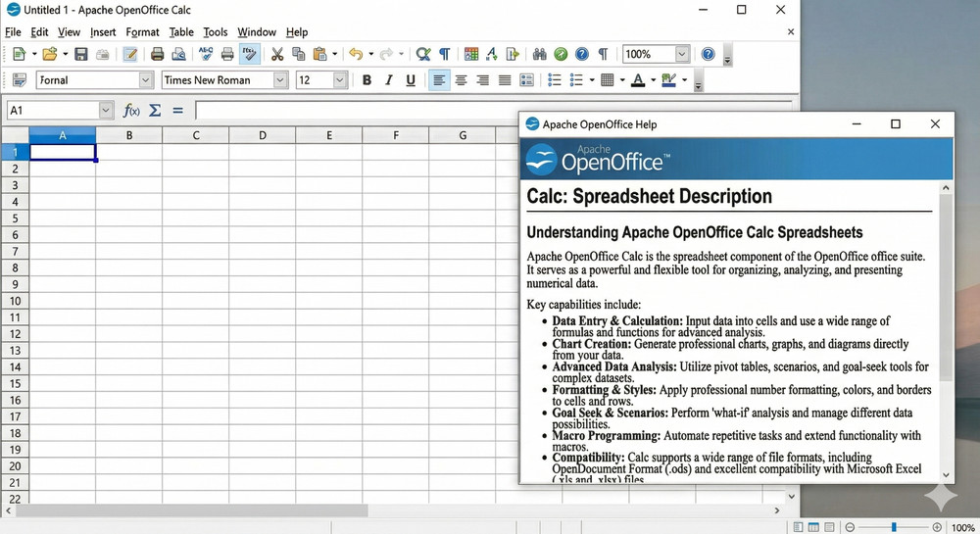Select cell A1 in the grid

(63, 152)
